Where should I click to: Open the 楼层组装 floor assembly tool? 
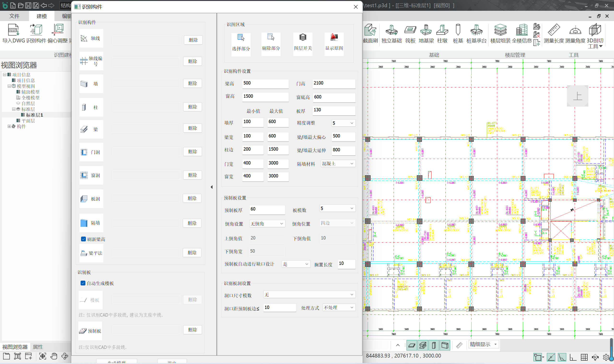(500, 30)
